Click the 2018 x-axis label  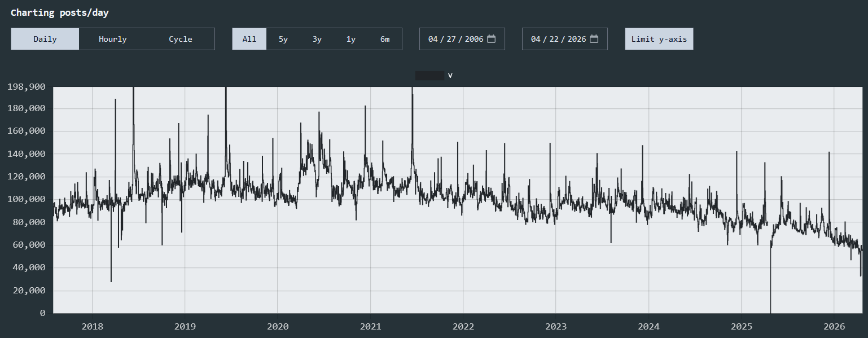[92, 326]
